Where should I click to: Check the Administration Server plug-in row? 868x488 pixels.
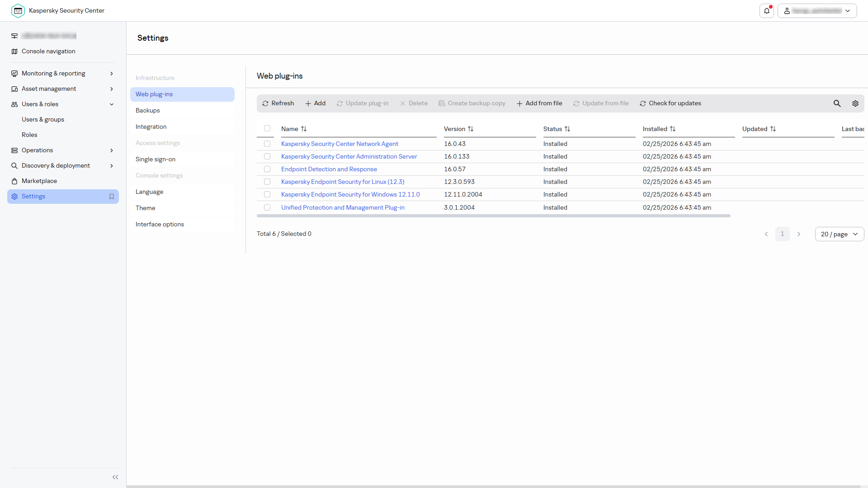[x=267, y=156]
